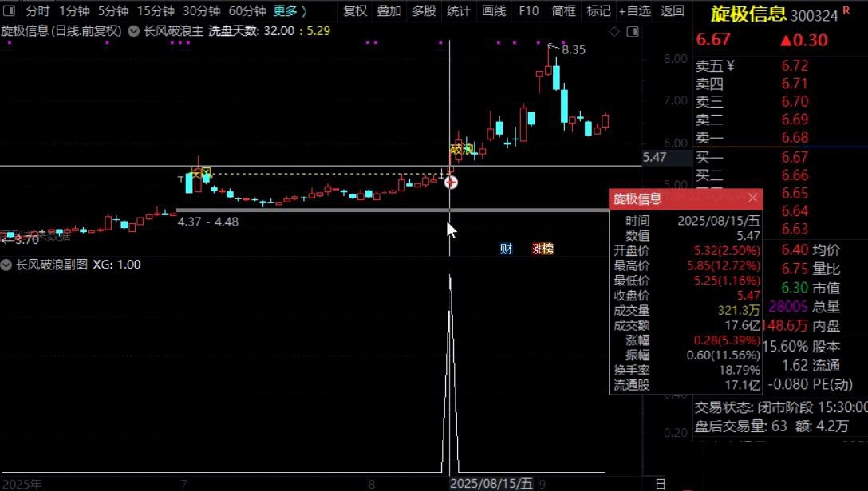This screenshot has width=868, height=491.
Task: Click the 旋极信息 stock name header
Action: (x=748, y=14)
